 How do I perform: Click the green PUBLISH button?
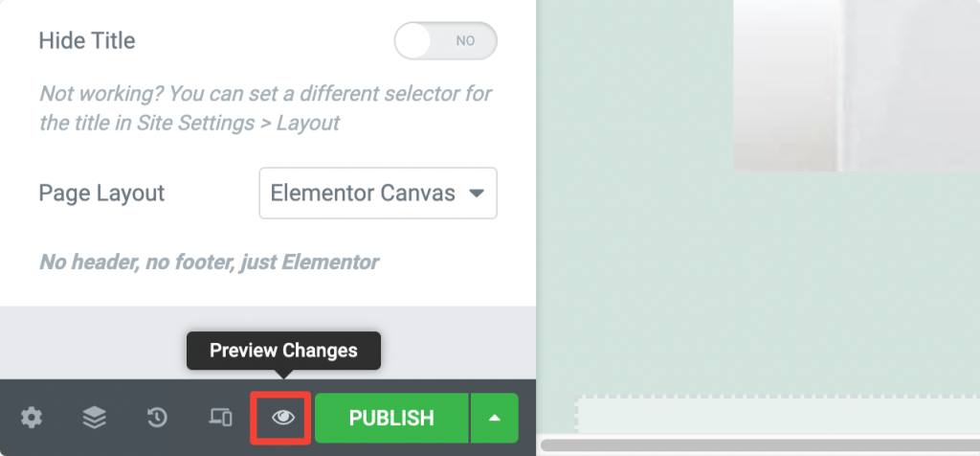pyautogui.click(x=391, y=418)
